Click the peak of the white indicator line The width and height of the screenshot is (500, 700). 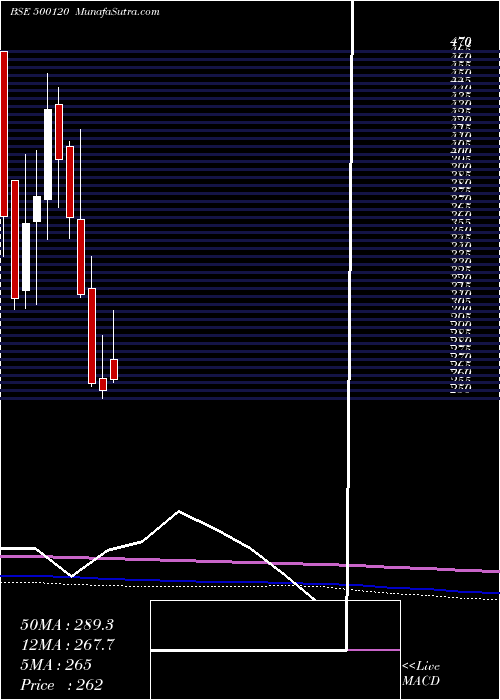179,511
